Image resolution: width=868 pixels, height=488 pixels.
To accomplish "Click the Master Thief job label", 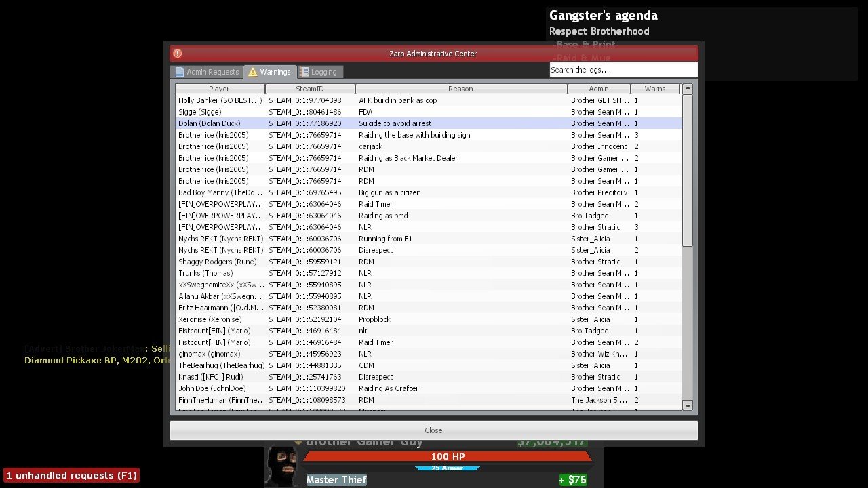I will coord(336,480).
